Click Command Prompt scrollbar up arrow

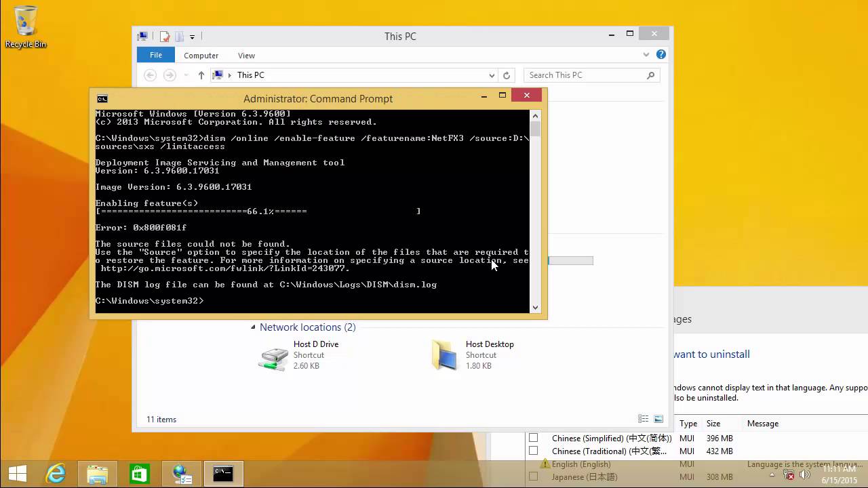tap(535, 115)
